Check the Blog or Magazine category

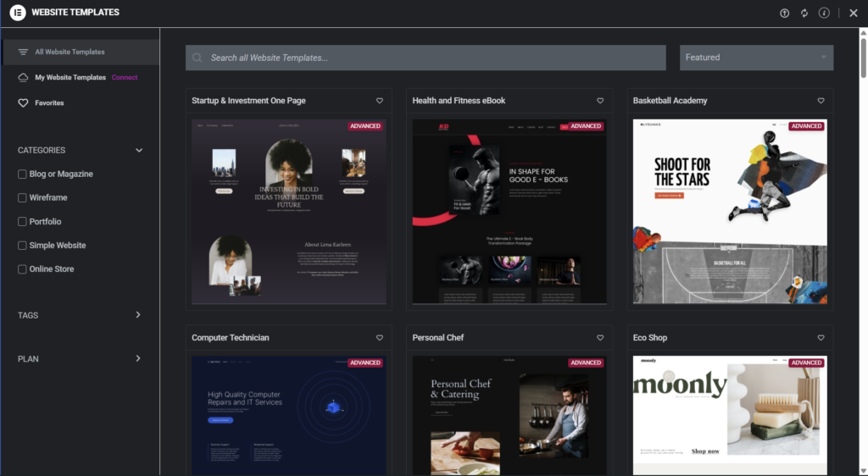(23, 174)
